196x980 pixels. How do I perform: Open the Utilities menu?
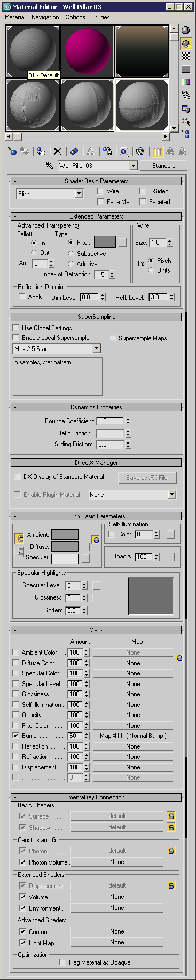pos(100,17)
